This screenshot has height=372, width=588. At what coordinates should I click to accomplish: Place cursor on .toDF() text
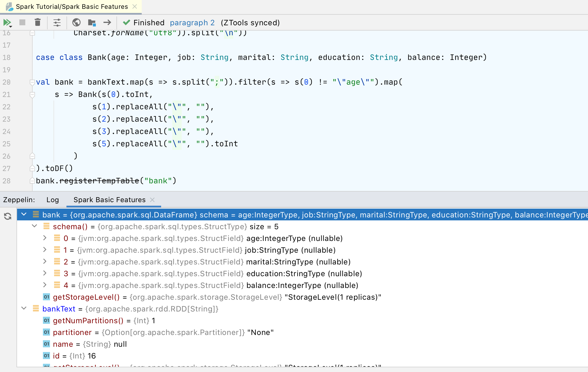click(x=56, y=168)
